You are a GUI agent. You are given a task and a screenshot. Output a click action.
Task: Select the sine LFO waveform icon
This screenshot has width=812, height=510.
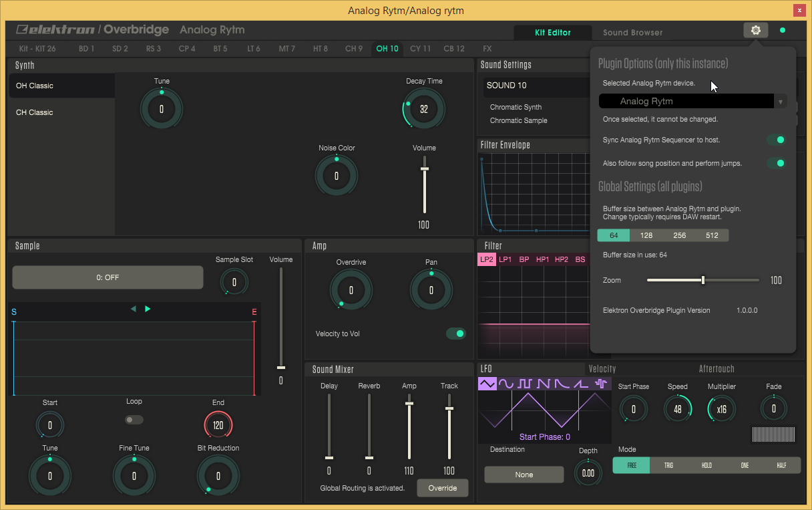[x=506, y=384]
